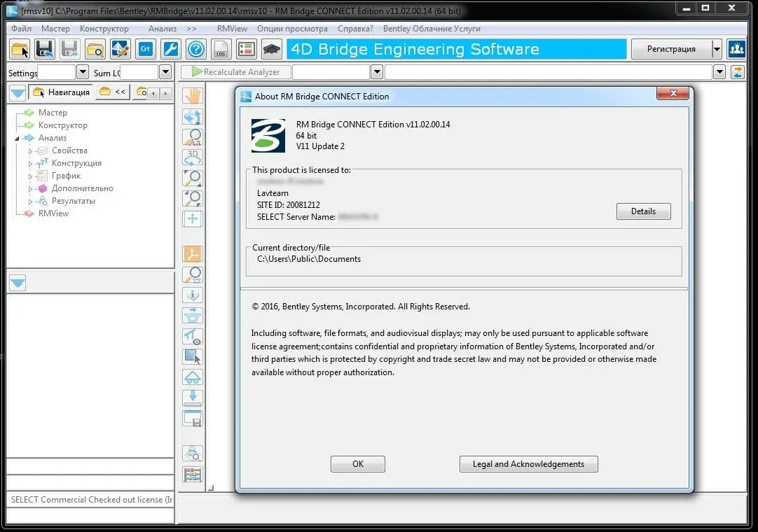The height and width of the screenshot is (532, 758).
Task: Click the Details button
Action: coord(643,211)
